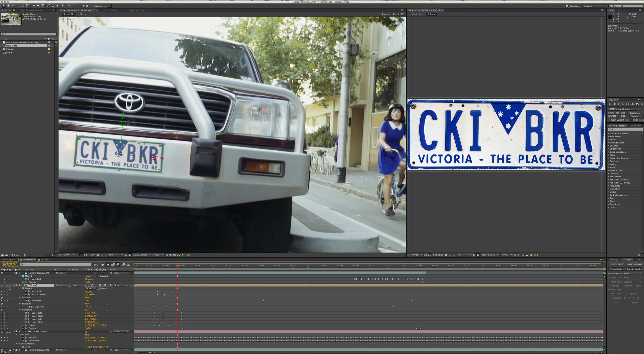Hide layer 1 Numberplate2.mp4 with eye toggle
The image size is (644, 354).
pos(2,273)
